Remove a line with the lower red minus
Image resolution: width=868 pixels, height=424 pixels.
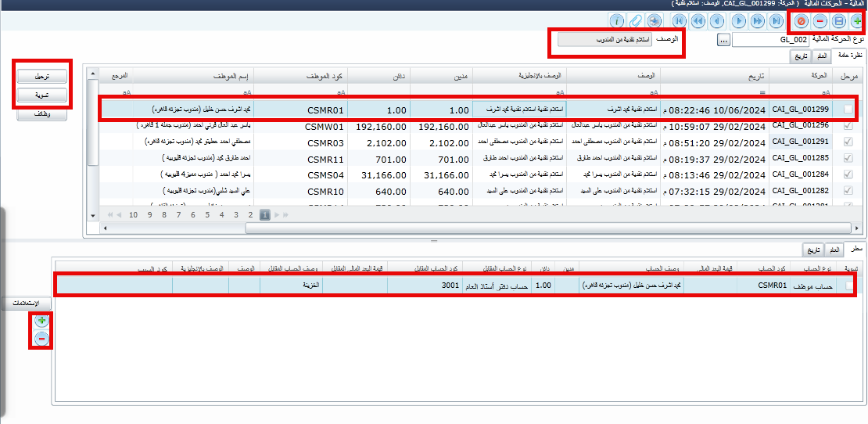tap(41, 339)
